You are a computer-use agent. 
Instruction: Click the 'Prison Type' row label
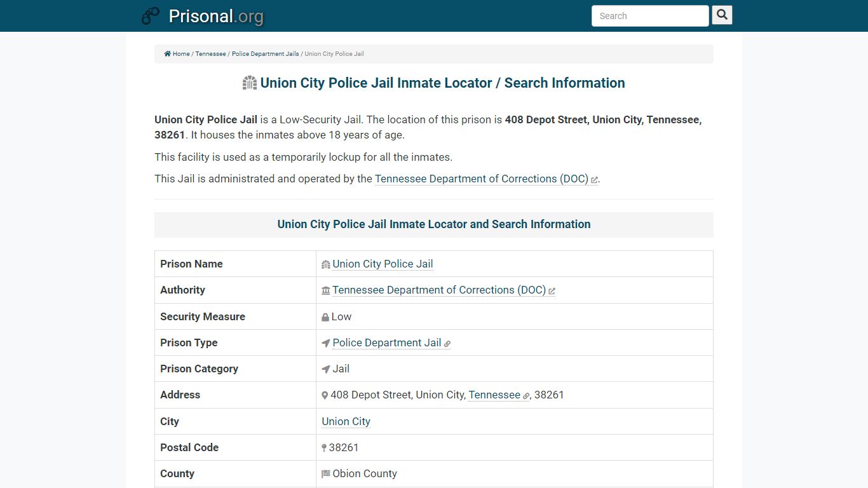189,342
